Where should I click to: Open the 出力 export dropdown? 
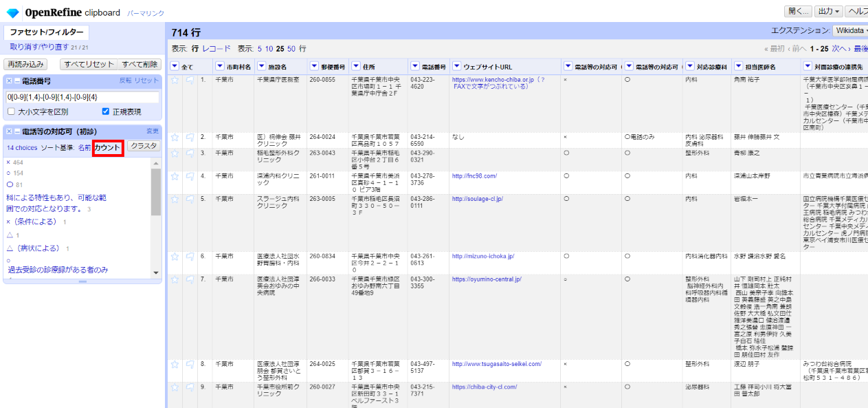pyautogui.click(x=828, y=11)
